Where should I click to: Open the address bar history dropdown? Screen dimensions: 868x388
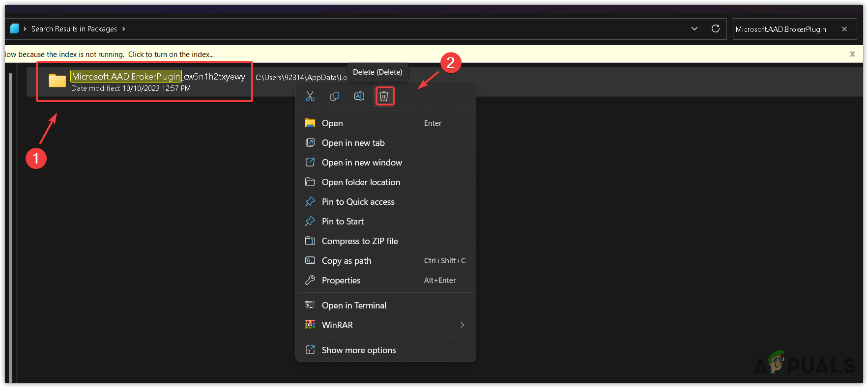694,28
